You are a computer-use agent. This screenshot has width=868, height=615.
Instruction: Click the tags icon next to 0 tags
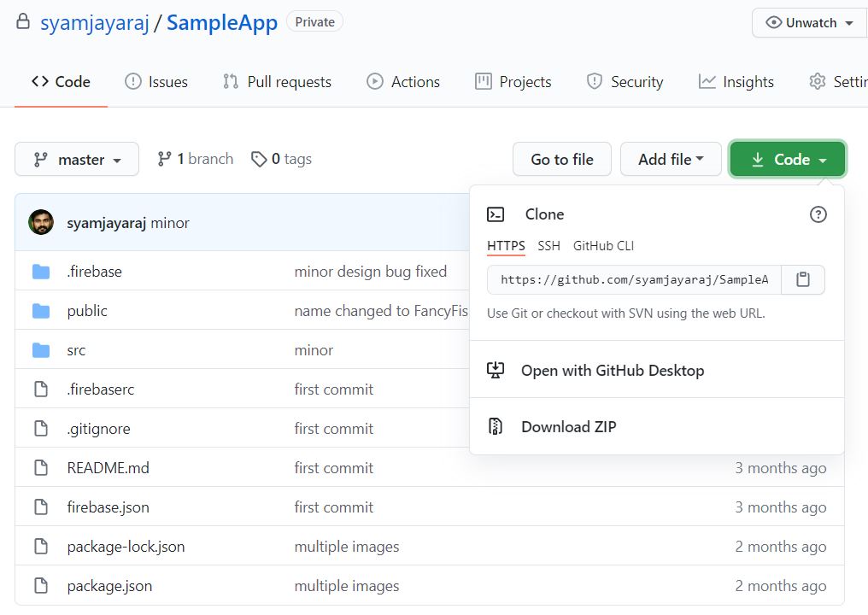pos(259,159)
